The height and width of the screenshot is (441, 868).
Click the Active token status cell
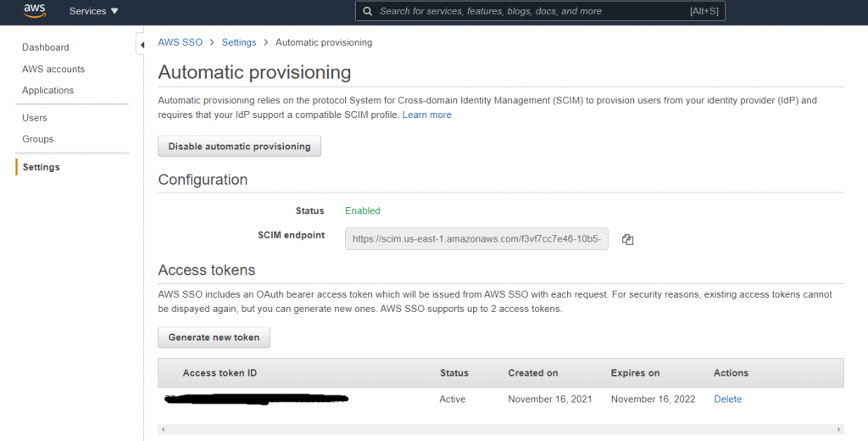(453, 399)
